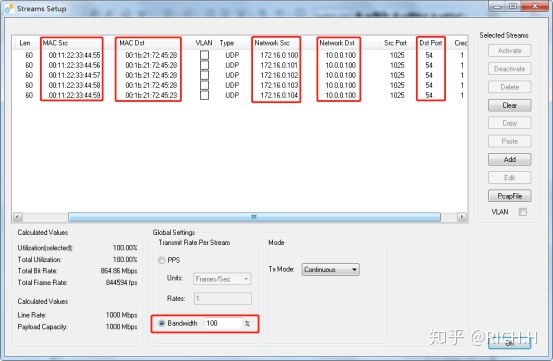Screen dimensions: 553x361
Task: Select stream with MAC 00:11:22:33:44:57
Action: pyautogui.click(x=74, y=75)
